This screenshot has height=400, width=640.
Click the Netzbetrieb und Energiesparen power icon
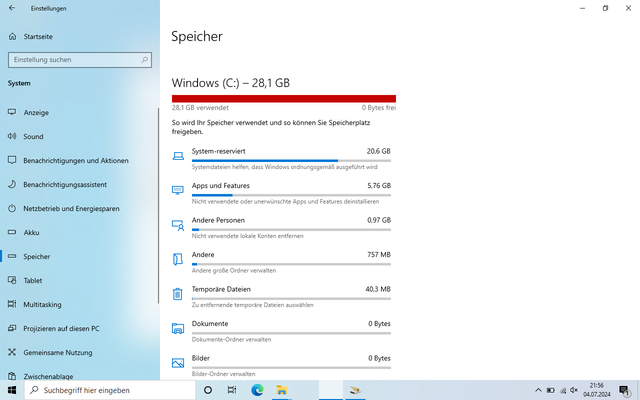coord(12,208)
